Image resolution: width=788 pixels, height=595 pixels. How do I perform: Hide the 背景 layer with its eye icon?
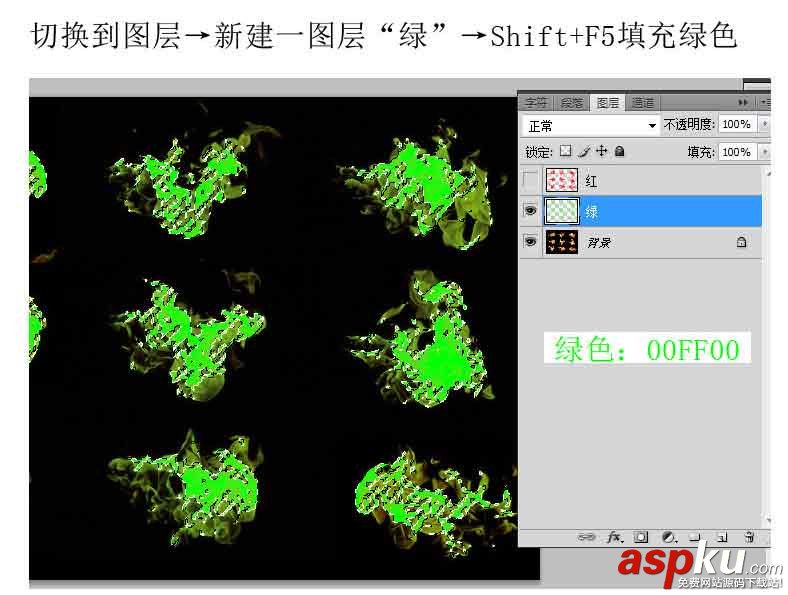click(x=530, y=241)
